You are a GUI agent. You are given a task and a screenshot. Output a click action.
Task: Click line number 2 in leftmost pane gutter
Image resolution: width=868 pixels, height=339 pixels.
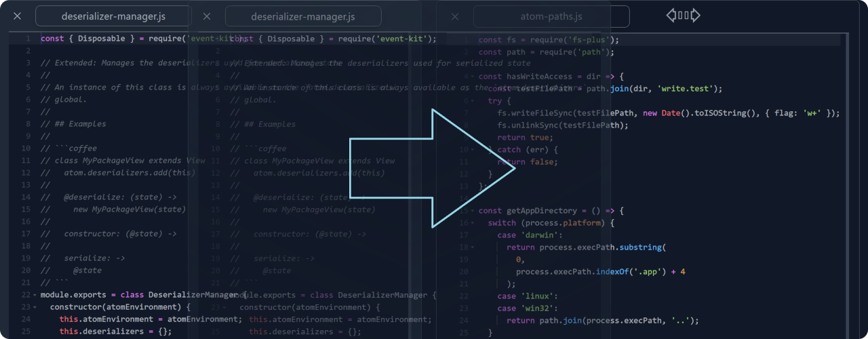(28, 51)
